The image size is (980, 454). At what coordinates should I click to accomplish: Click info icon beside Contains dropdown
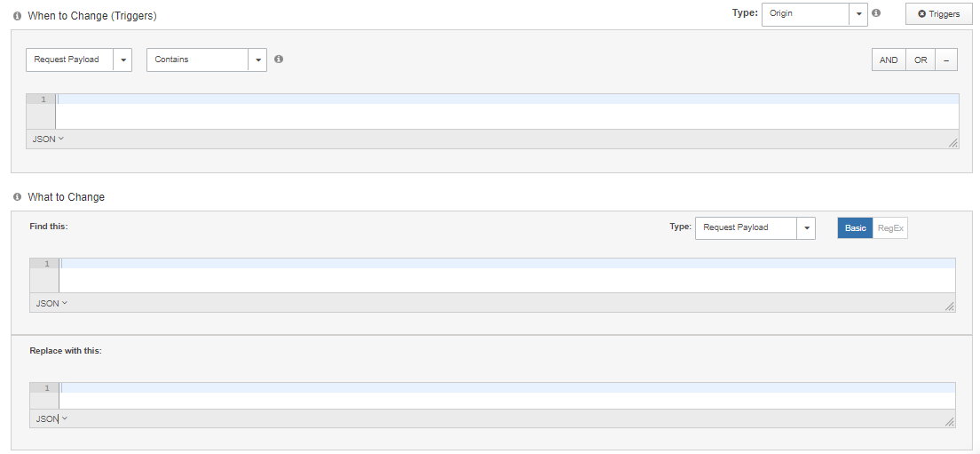click(279, 60)
